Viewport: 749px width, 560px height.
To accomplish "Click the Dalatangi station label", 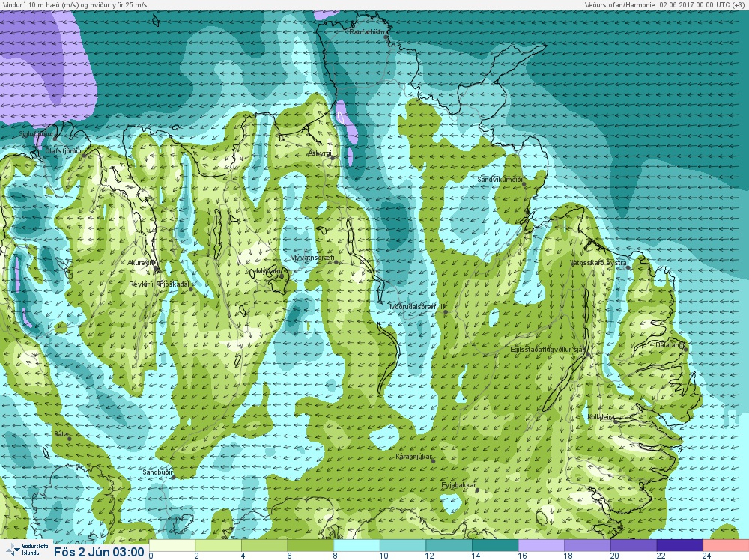I will [670, 345].
